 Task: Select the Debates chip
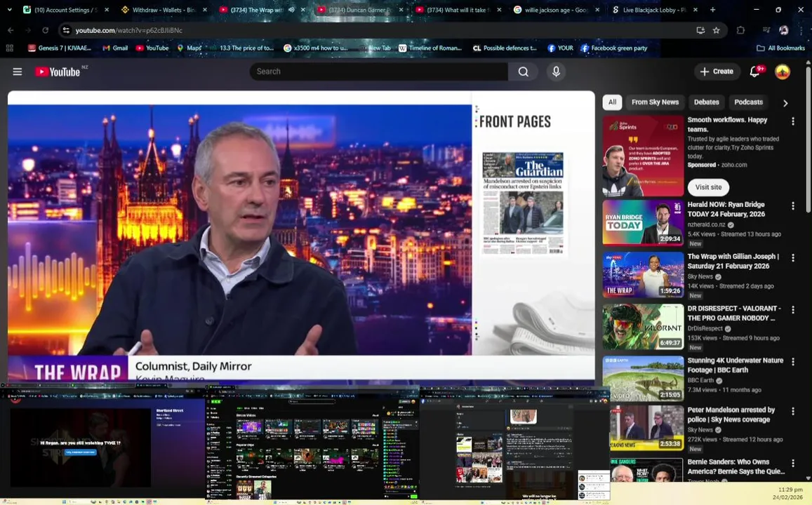tap(706, 102)
